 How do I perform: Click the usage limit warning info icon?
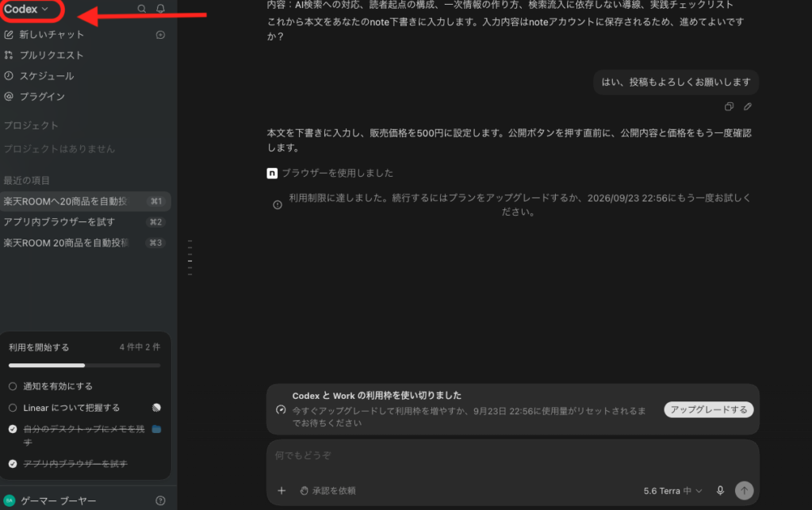click(278, 205)
